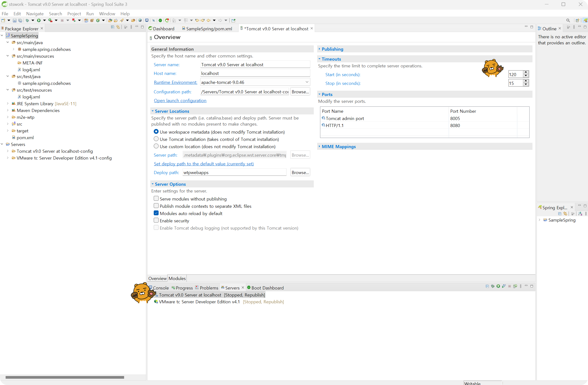Image resolution: width=588 pixels, height=385 pixels.
Task: Click Browse button next to Deploy path
Action: coord(300,172)
